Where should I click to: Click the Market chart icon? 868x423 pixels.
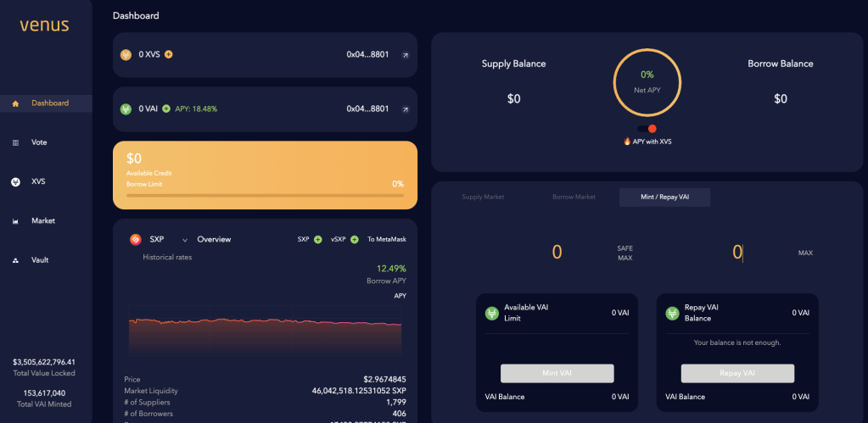[15, 221]
